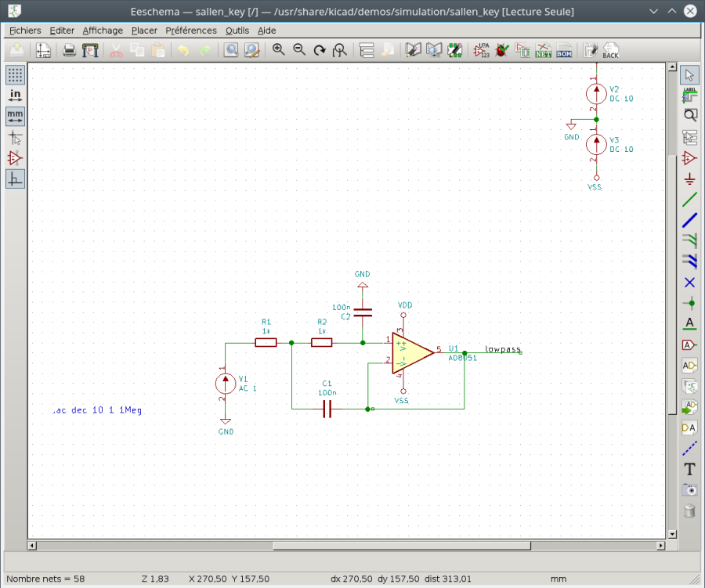This screenshot has width=705, height=588.
Task: Click the Zoom out magnifier icon
Action: 299,50
